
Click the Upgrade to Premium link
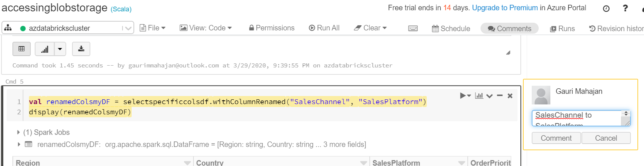pyautogui.click(x=505, y=8)
